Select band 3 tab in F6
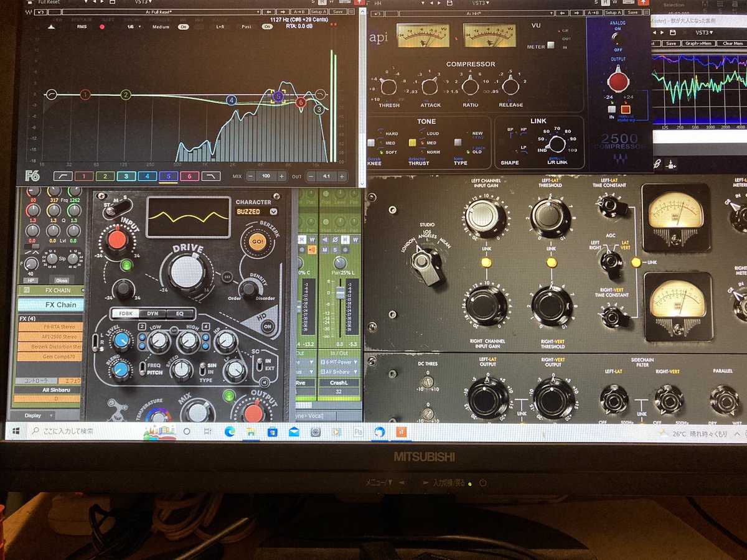Viewport: 747px width, 560px height. click(x=126, y=176)
